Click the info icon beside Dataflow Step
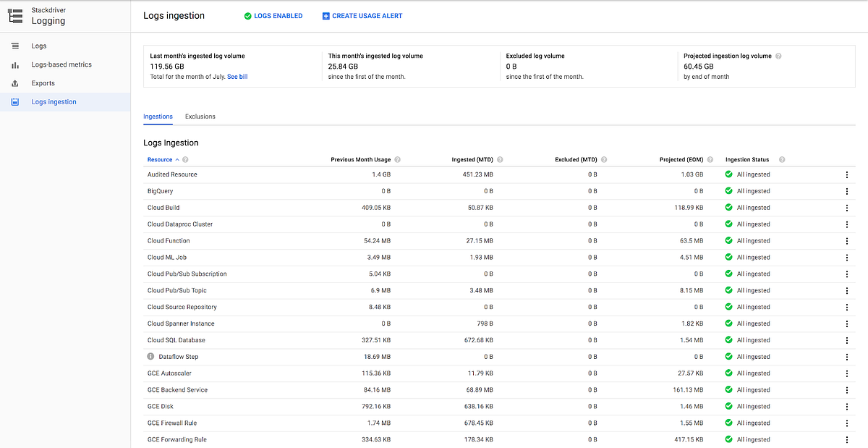The image size is (868, 448). click(150, 356)
